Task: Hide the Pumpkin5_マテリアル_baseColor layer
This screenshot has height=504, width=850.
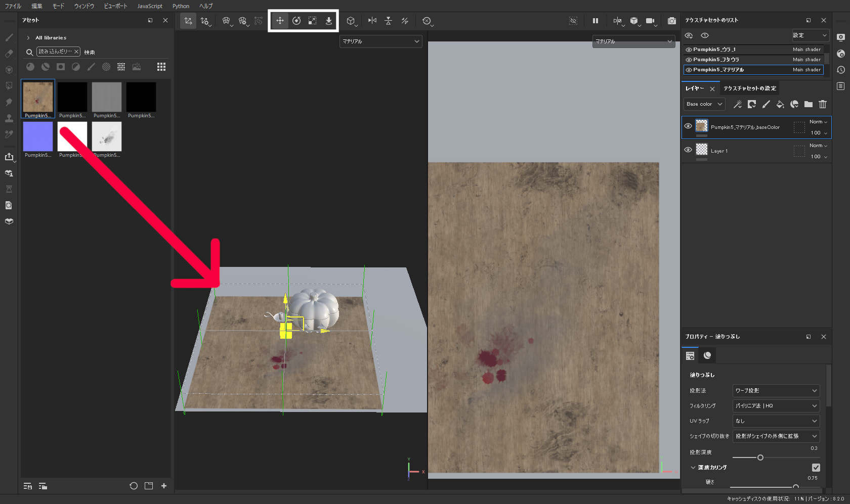Action: coord(688,126)
